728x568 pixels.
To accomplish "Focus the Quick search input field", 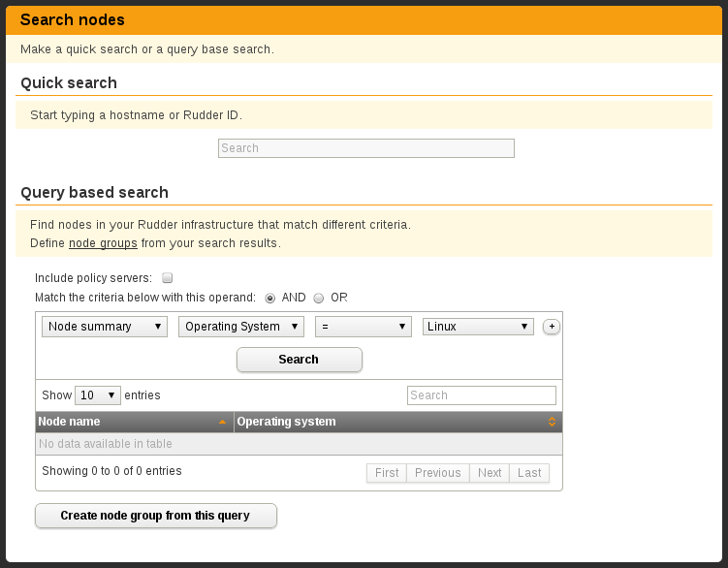I will [x=366, y=148].
